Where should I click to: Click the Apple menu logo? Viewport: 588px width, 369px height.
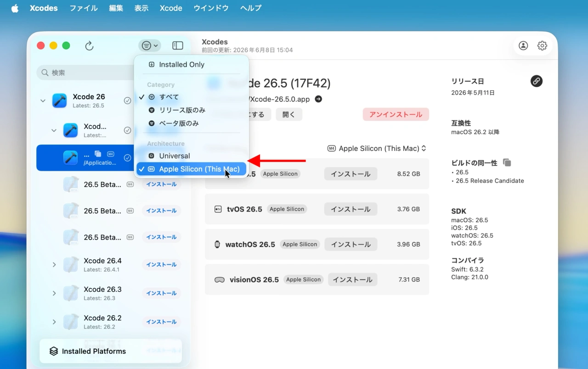tap(15, 8)
